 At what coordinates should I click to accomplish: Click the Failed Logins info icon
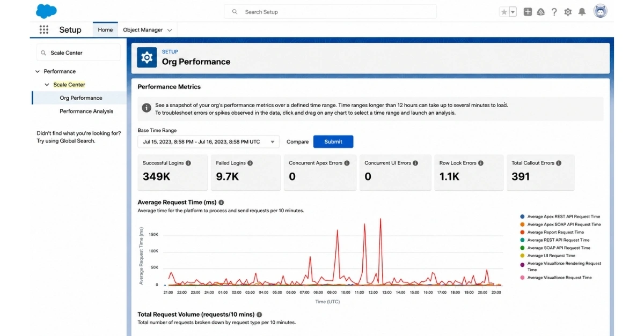(250, 163)
